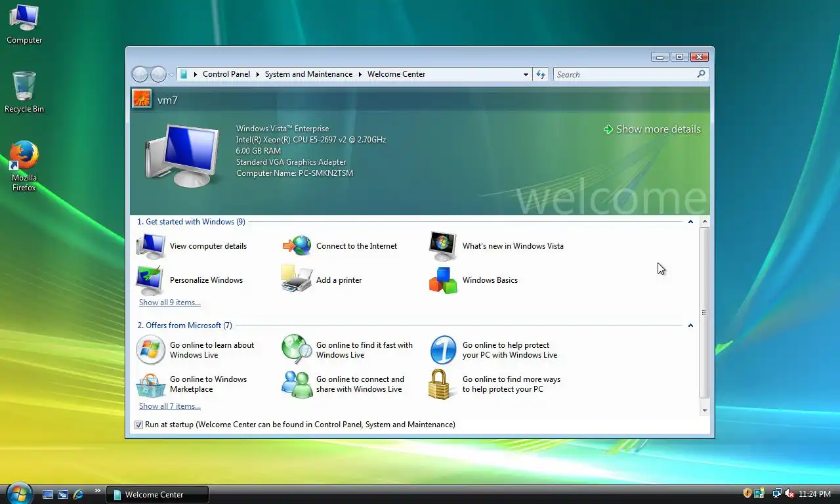Click the scrollbar down arrow
840x504 pixels.
[705, 410]
